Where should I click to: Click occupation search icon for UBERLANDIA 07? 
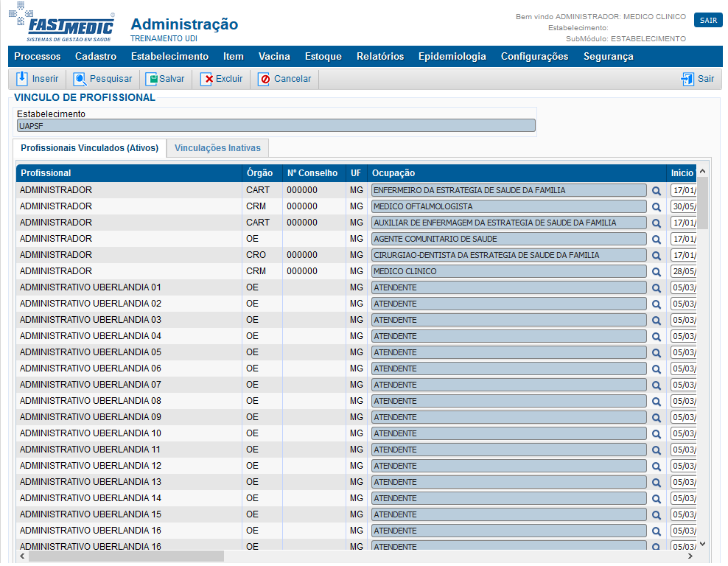click(656, 385)
